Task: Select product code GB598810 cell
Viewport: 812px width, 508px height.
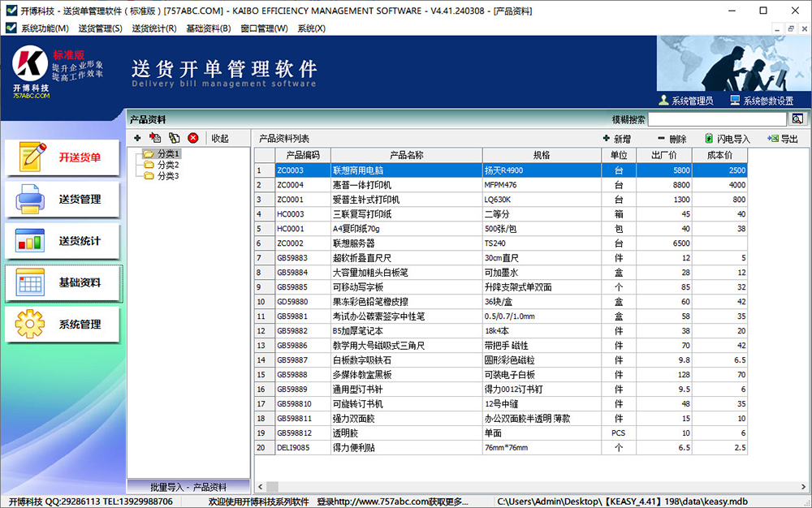Action: pos(303,403)
